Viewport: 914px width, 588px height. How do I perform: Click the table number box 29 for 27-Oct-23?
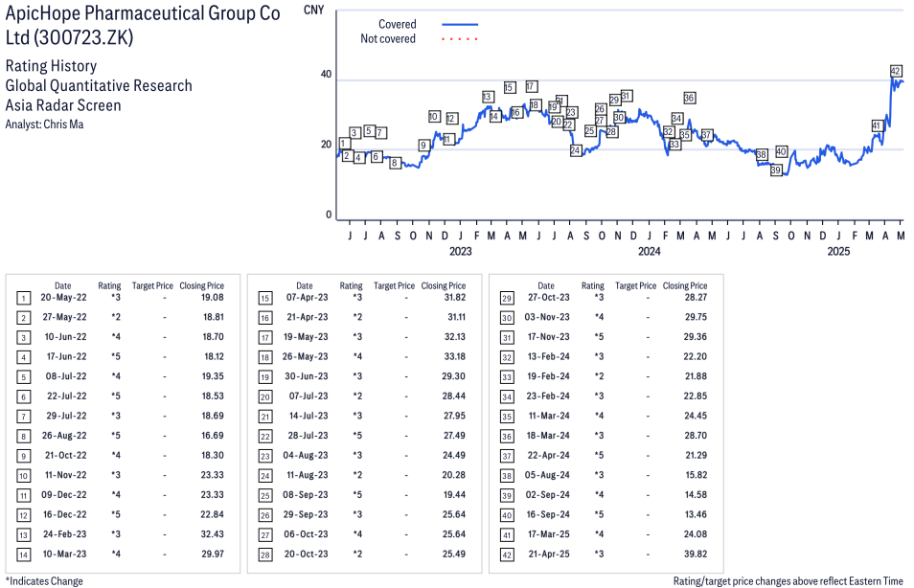pyautogui.click(x=507, y=299)
